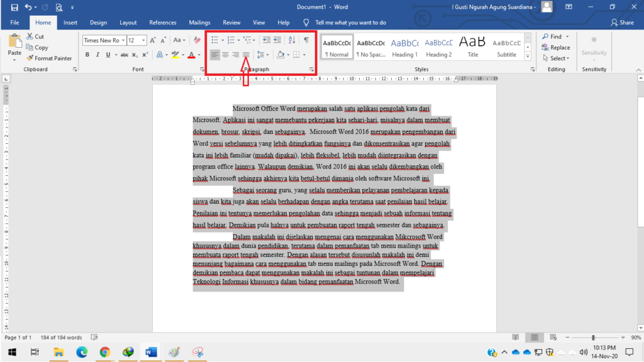The width and height of the screenshot is (644, 362).
Task: Increase the paragraph indent
Action: pyautogui.click(x=277, y=40)
